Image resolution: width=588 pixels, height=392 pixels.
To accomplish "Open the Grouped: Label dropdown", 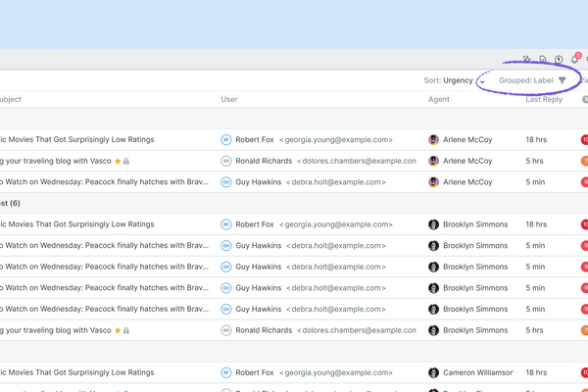I will tap(527, 80).
